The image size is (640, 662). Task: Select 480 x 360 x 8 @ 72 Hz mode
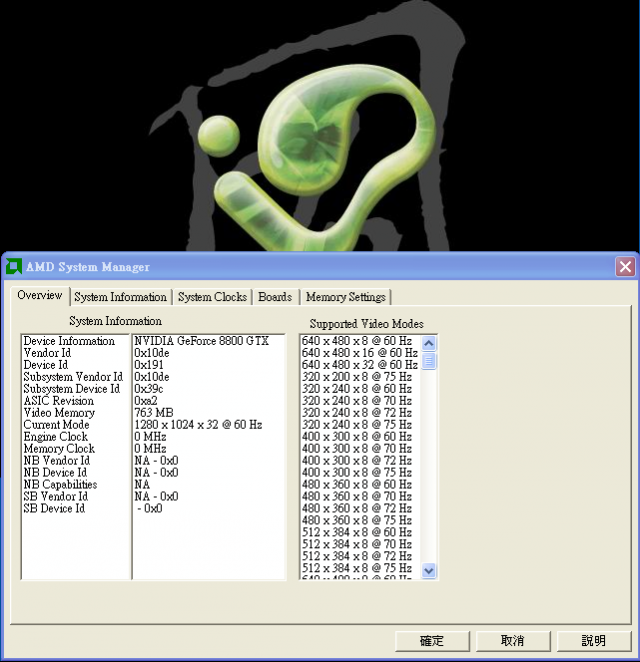pos(357,508)
